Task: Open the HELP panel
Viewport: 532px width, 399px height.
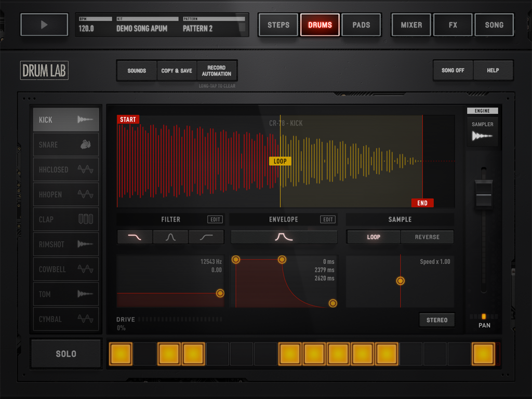Action: click(493, 70)
